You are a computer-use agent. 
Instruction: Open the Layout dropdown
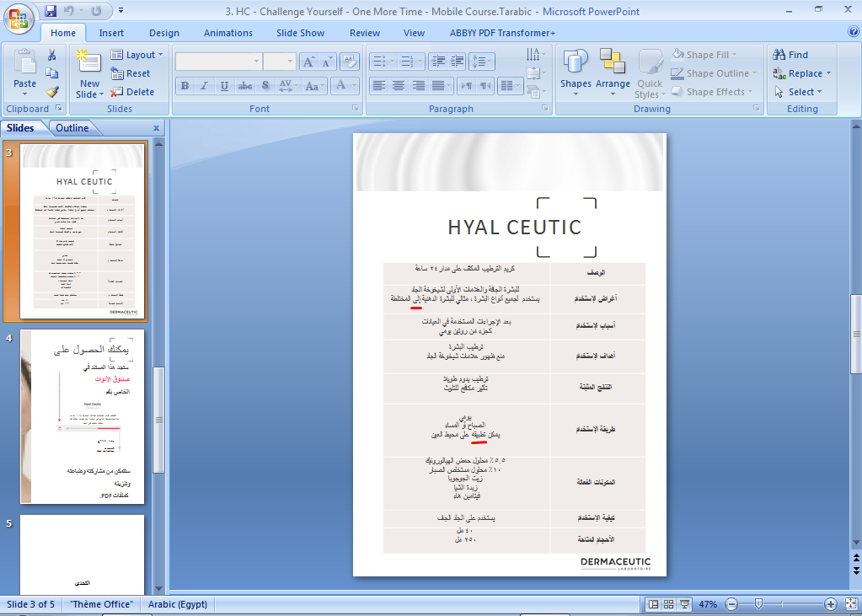pos(137,55)
